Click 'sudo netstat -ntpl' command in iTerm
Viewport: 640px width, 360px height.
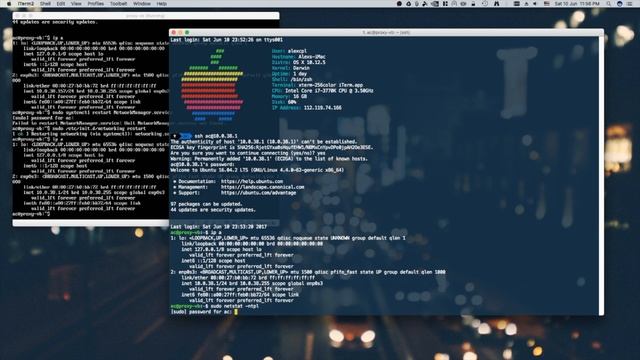[x=235, y=306]
